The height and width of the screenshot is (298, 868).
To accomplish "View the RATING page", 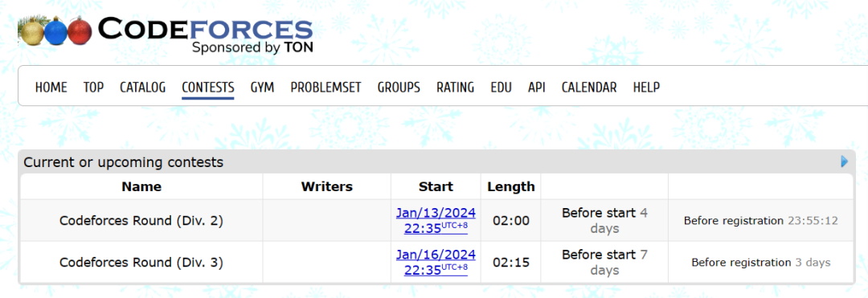I will click(455, 88).
